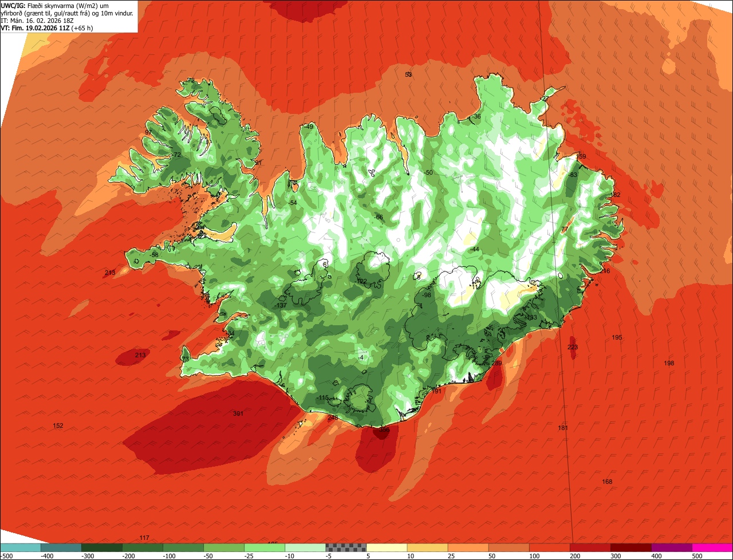733x560 pixels.
Task: Pick the magenta swatch right of 500
Action: tap(713, 547)
